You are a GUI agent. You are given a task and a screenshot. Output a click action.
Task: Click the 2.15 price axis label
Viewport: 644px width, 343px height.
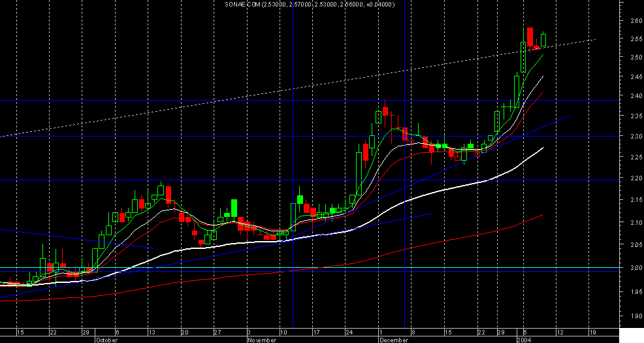point(637,200)
